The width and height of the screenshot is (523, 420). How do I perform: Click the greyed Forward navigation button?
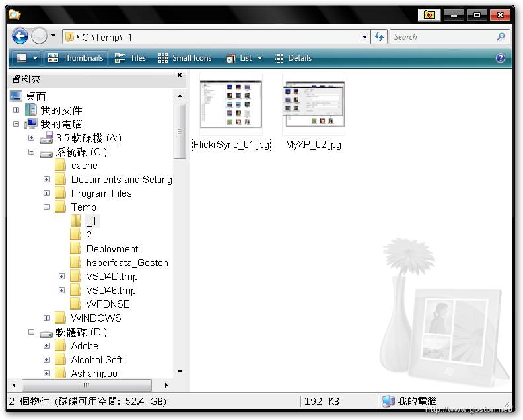(39, 36)
